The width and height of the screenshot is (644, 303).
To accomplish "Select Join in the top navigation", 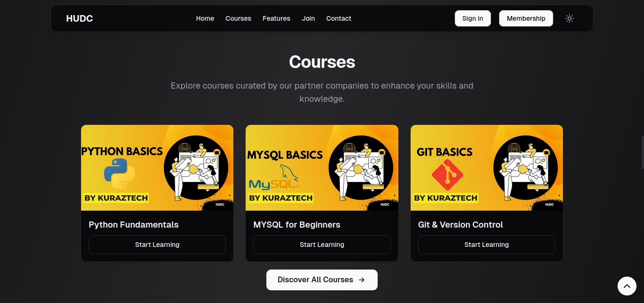I will coord(308,18).
